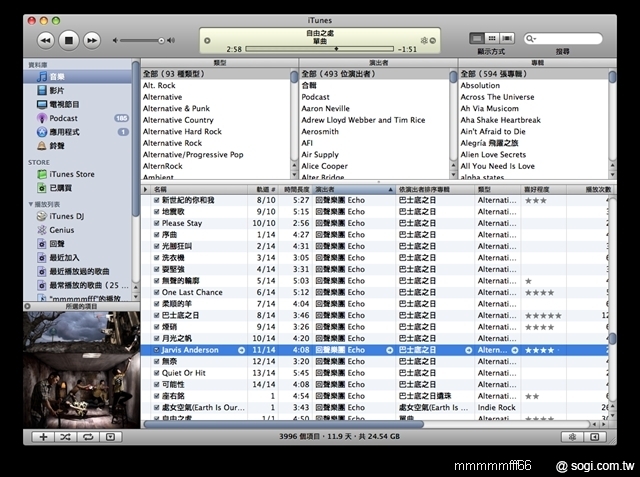Screen dimensions: 640x477
Task: Toggle repeat with the loop icon
Action: 87,437
